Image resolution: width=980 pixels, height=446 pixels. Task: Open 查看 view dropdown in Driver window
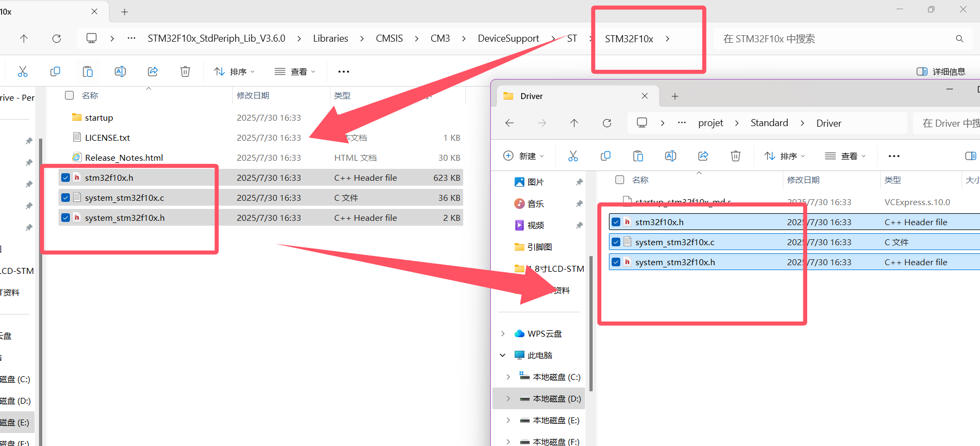845,156
